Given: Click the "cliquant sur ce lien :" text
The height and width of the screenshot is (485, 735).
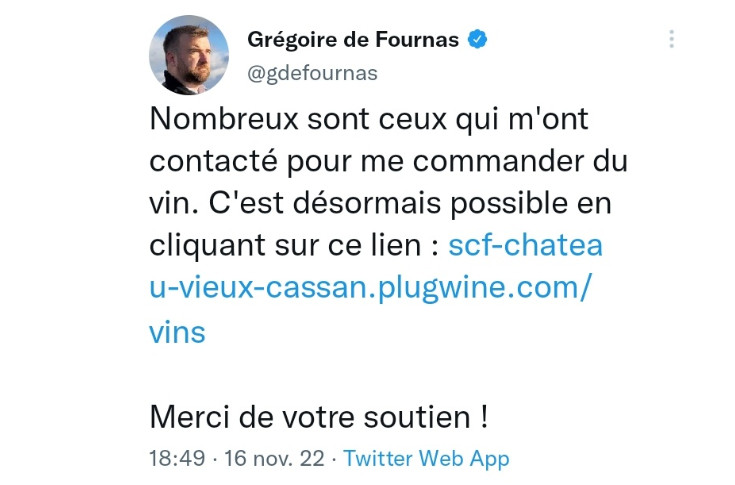Looking at the screenshot, I should [x=294, y=245].
